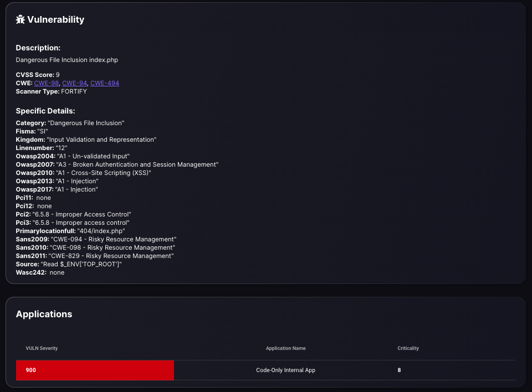
Task: Click the Source Read $_ENV['TOP_ROOT'] line
Action: [x=69, y=264]
